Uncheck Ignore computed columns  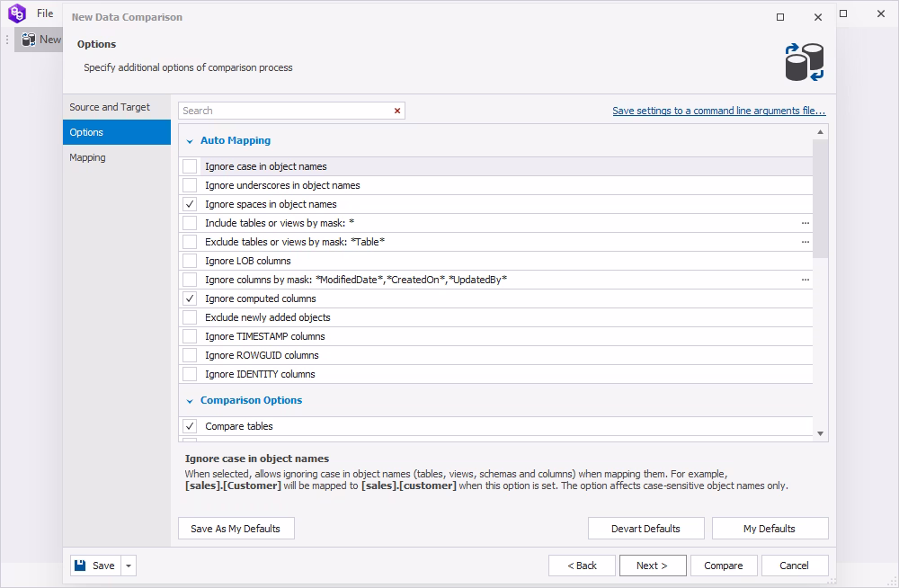(190, 298)
